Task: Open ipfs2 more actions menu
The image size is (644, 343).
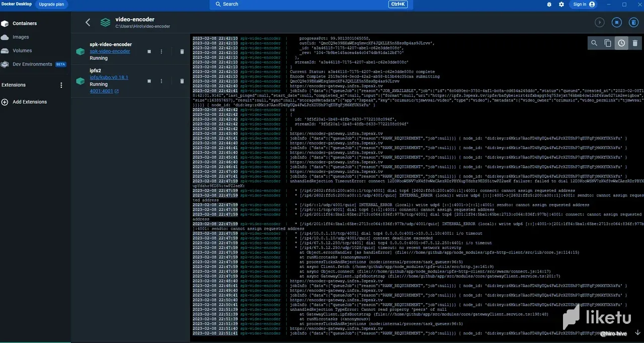Action: point(162,81)
